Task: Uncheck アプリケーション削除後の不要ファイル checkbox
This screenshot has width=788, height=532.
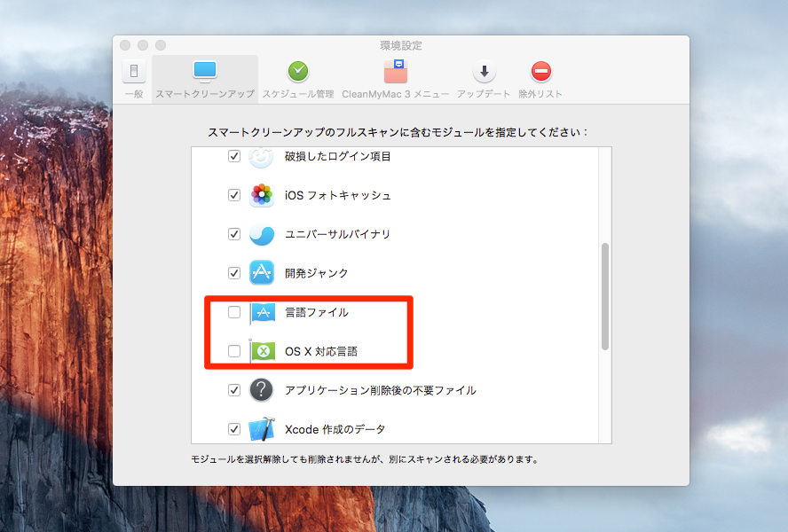Action: (x=234, y=390)
